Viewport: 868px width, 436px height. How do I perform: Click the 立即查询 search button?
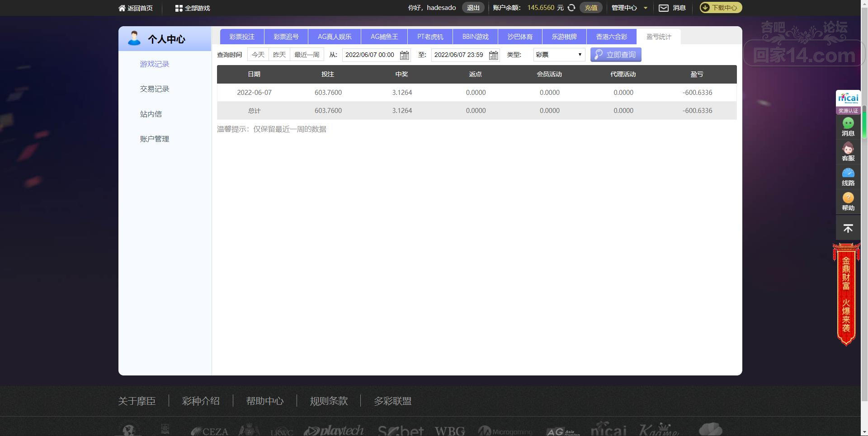pos(616,55)
